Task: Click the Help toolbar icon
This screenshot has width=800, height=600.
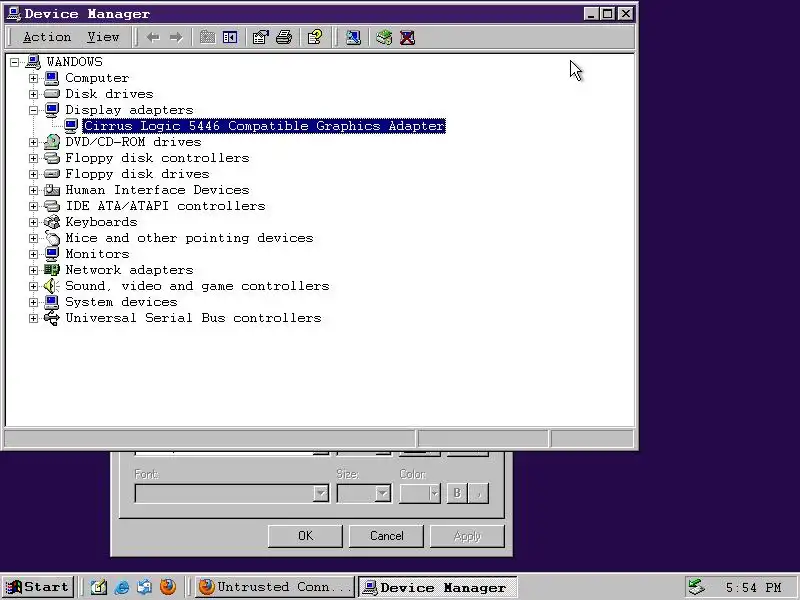Action: tap(315, 37)
